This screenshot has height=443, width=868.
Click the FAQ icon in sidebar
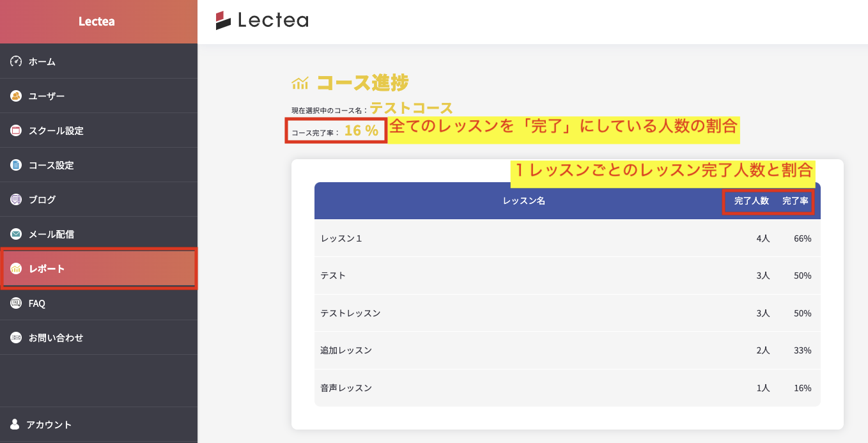click(x=16, y=303)
